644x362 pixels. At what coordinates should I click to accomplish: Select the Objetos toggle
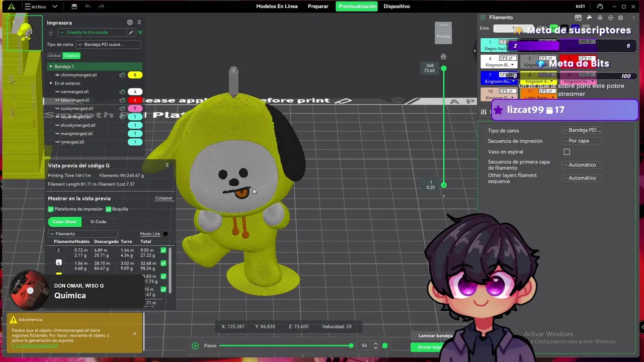71,56
